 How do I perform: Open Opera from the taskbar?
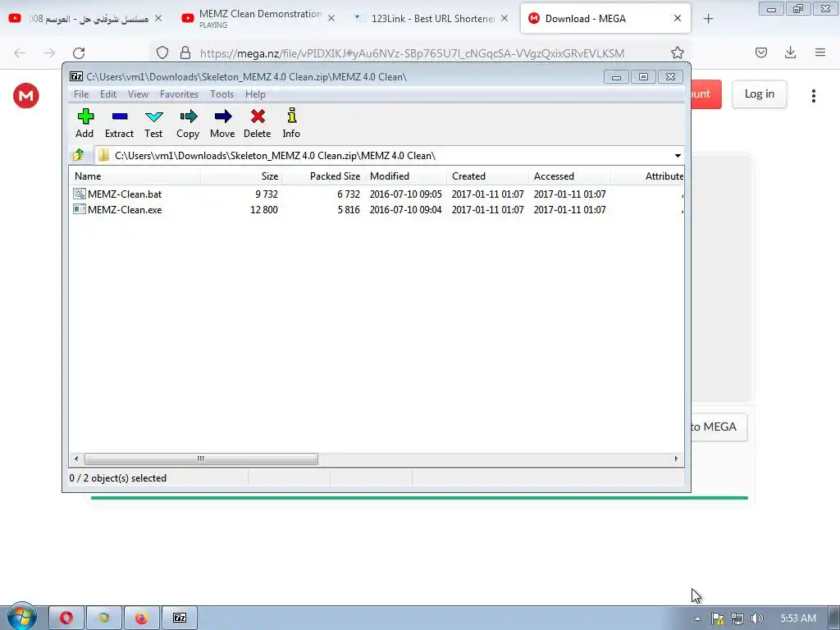pyautogui.click(x=66, y=618)
